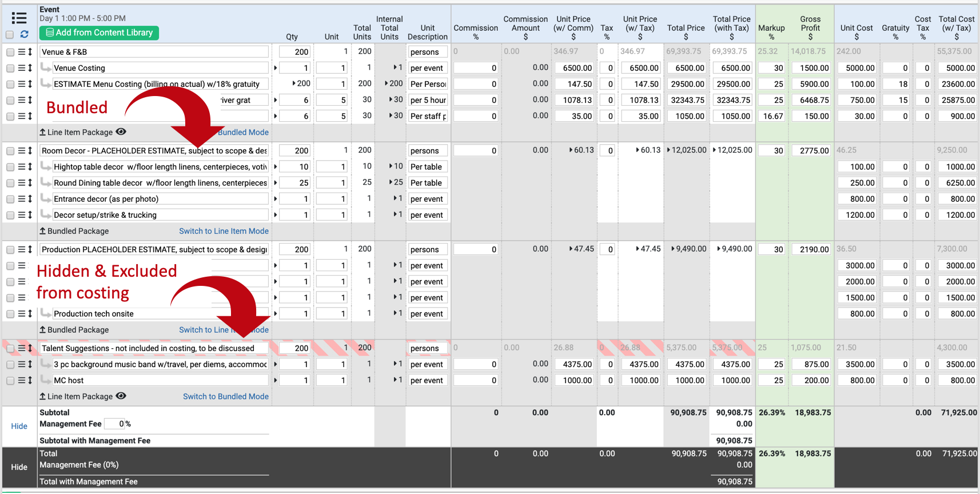980x494 pixels.
Task: Click upload icon beside first Line Item Package
Action: (42, 132)
